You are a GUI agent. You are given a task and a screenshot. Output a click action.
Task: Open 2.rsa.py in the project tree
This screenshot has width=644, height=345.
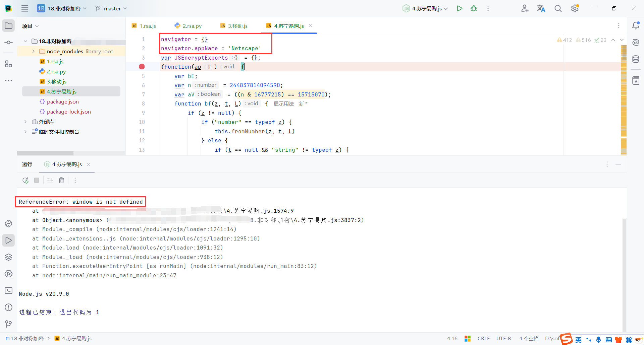(x=56, y=71)
